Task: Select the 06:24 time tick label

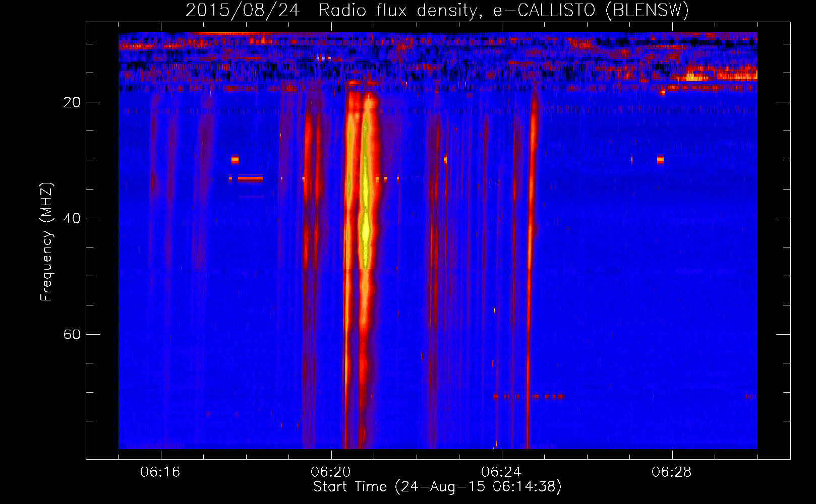Action: [501, 472]
